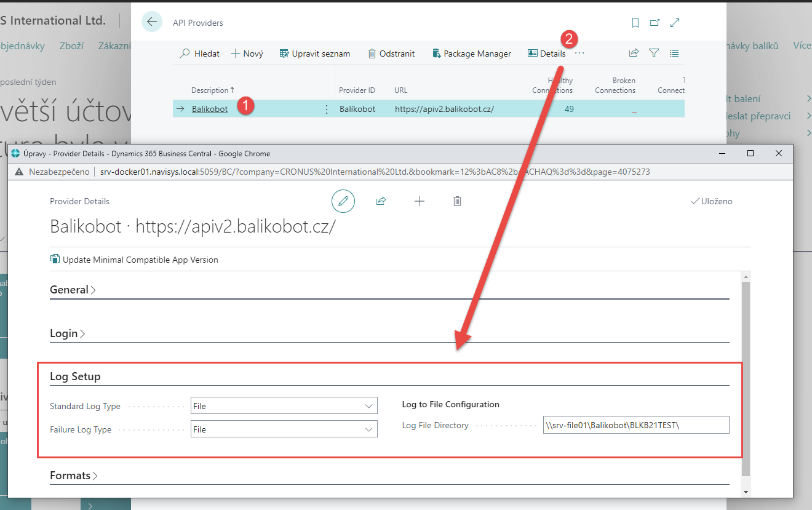This screenshot has width=812, height=510.
Task: Click the plus icon to create new record
Action: pyautogui.click(x=420, y=201)
